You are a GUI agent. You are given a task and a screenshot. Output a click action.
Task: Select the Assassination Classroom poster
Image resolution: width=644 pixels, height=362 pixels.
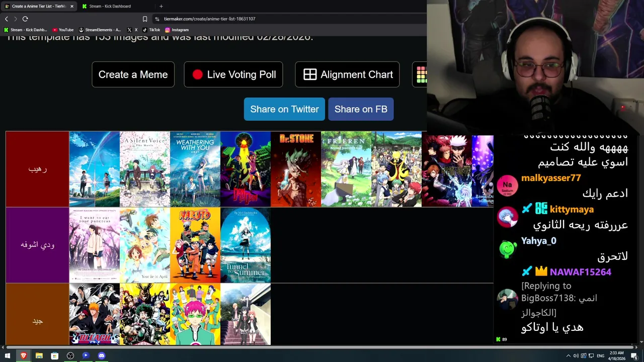tap(396, 169)
